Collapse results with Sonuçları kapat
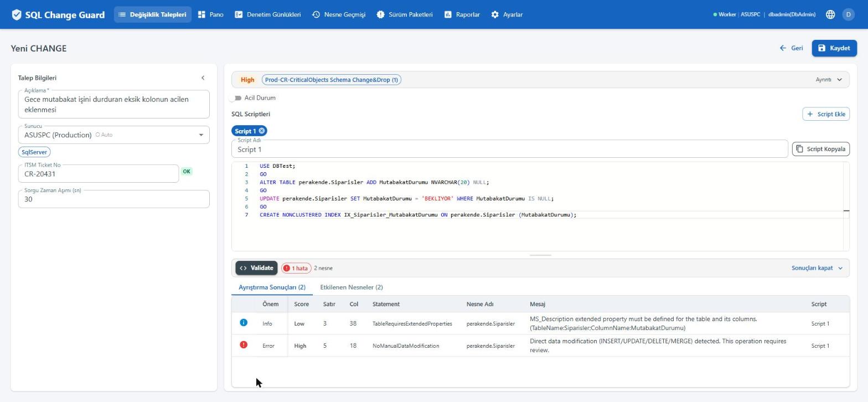Viewport: 868px width, 402px height. tap(817, 268)
